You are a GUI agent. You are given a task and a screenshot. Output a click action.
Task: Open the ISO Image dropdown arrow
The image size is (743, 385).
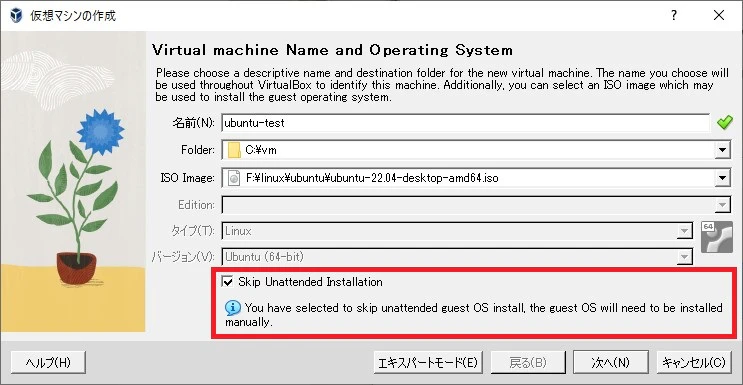(x=722, y=178)
